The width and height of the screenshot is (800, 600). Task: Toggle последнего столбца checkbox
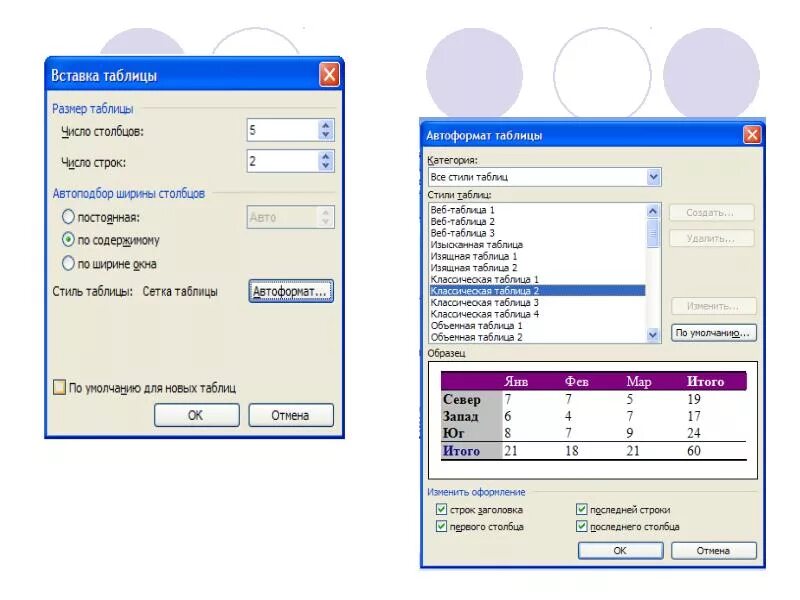click(x=582, y=526)
